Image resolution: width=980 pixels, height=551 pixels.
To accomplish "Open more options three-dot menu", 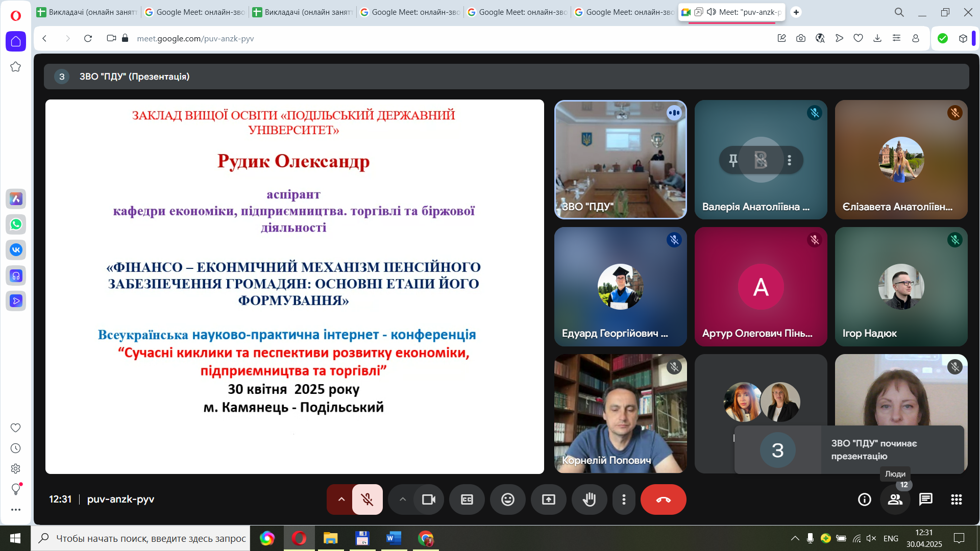I will point(624,499).
